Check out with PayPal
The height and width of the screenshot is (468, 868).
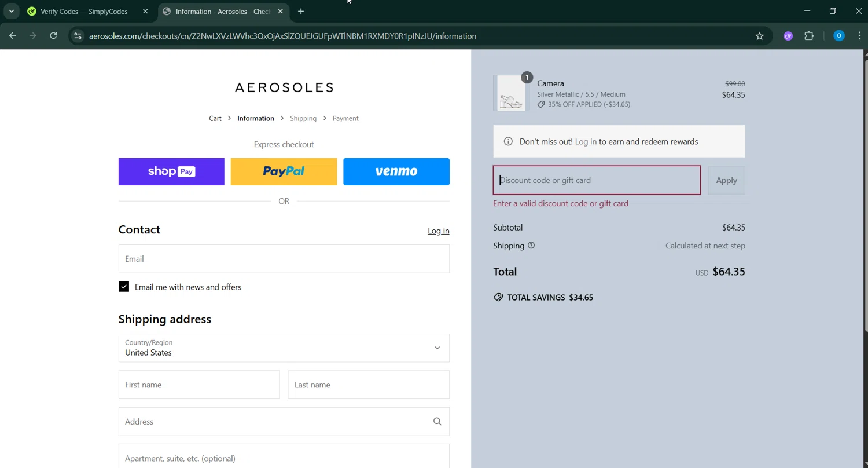click(284, 171)
